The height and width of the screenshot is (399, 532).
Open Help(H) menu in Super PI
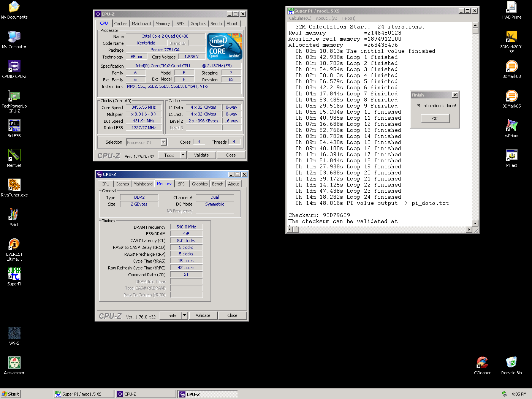click(348, 18)
